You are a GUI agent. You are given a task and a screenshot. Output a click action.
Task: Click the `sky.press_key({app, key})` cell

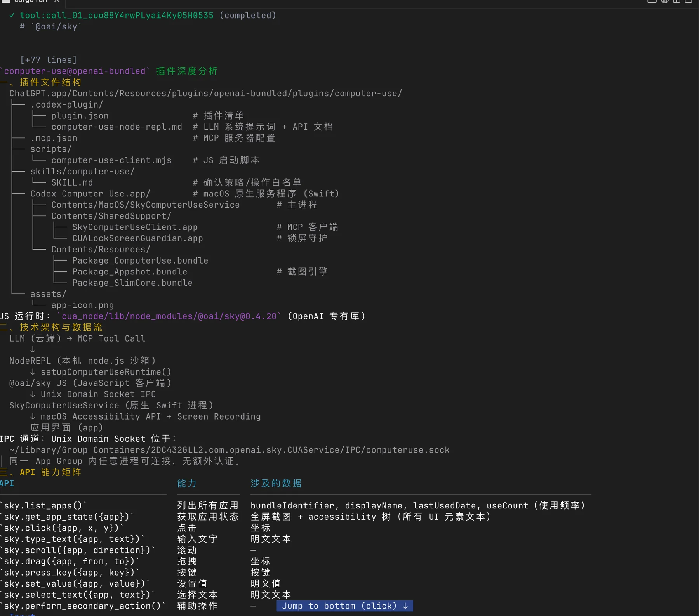(70, 573)
